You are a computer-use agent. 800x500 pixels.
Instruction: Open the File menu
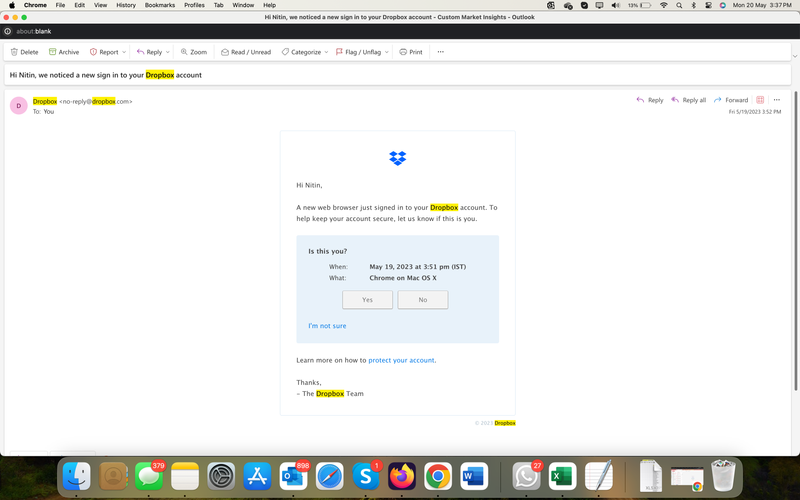[60, 5]
